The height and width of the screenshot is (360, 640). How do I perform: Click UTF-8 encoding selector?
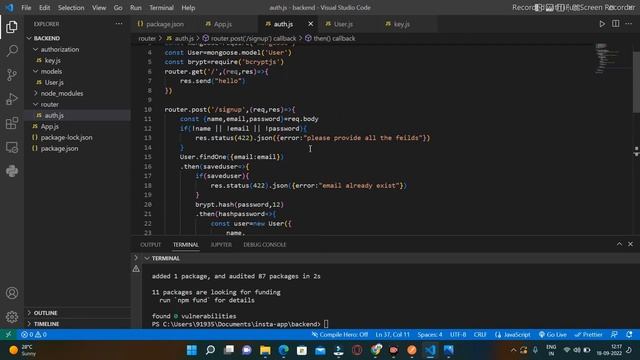tap(458, 334)
